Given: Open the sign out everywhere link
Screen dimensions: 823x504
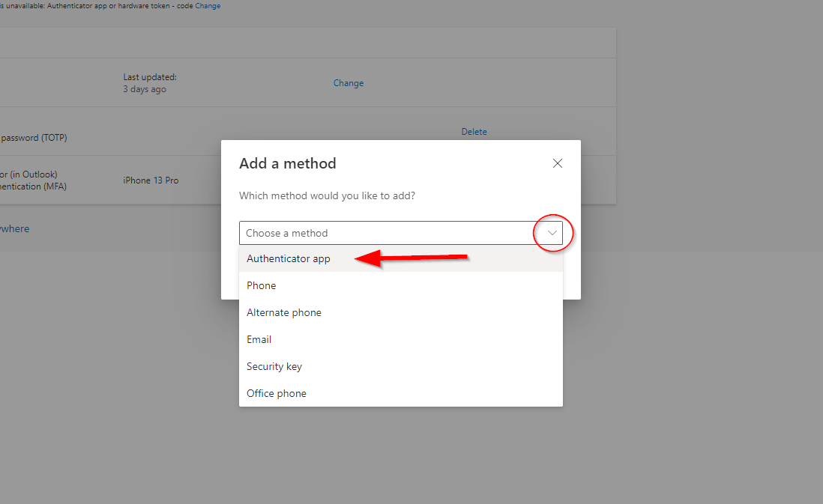Looking at the screenshot, I should pos(15,228).
